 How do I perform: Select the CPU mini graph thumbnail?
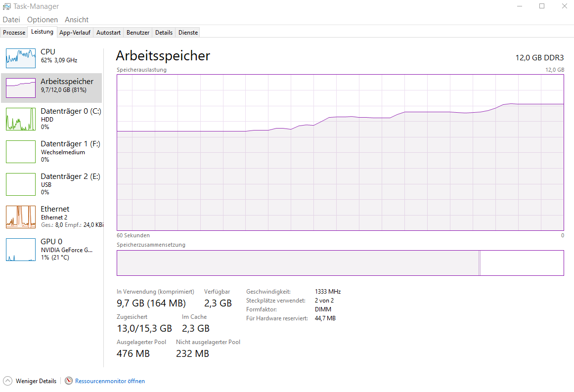click(21, 58)
